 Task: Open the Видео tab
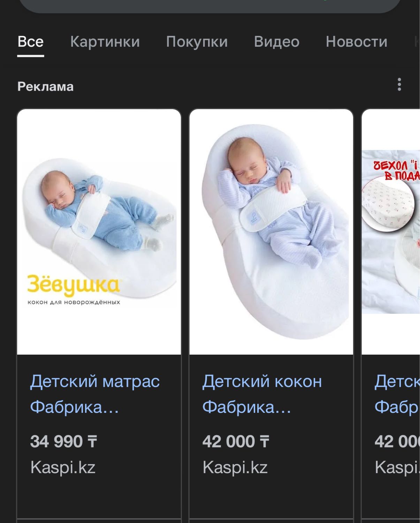277,42
